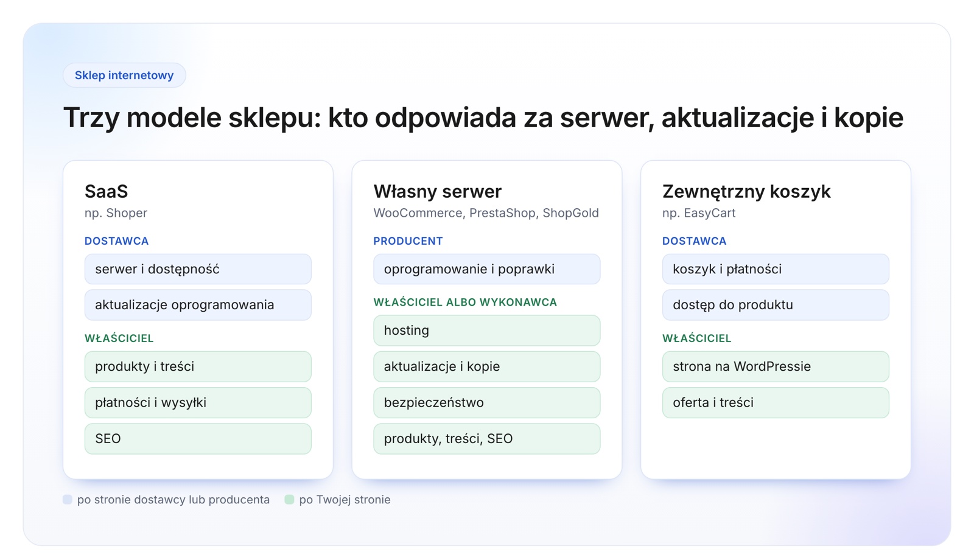This screenshot has width=974, height=560.
Task: Click 'WŁAŚCICIEL' label in Zewnętrzny koszyk card
Action: (696, 338)
